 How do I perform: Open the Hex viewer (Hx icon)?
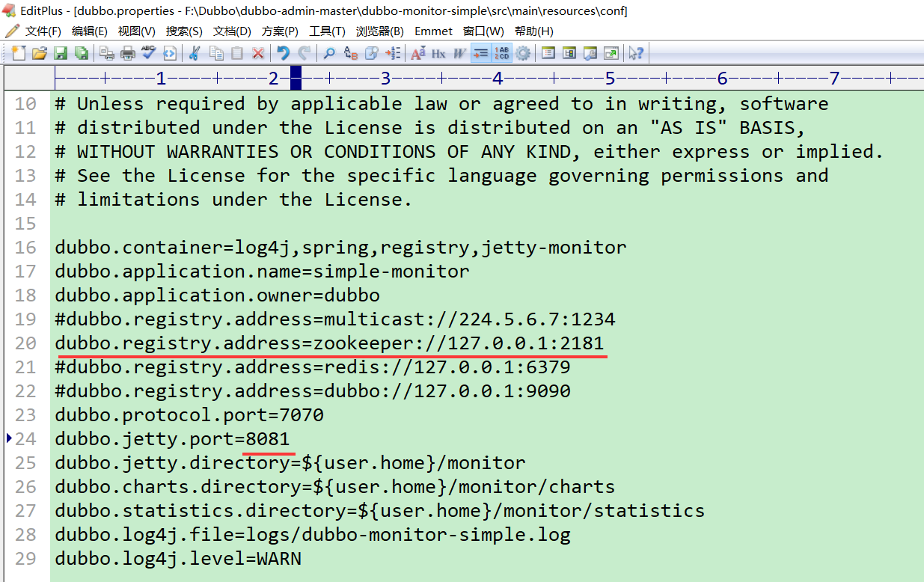pyautogui.click(x=438, y=53)
